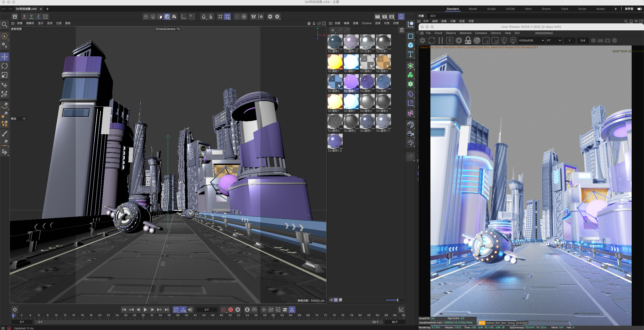Enable Autokey recording in the timeline
The image size is (644, 330).
coord(231,309)
